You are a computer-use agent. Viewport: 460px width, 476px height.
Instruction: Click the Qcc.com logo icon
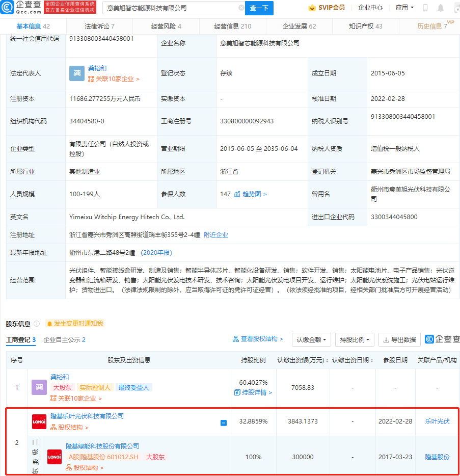tap(7, 7)
